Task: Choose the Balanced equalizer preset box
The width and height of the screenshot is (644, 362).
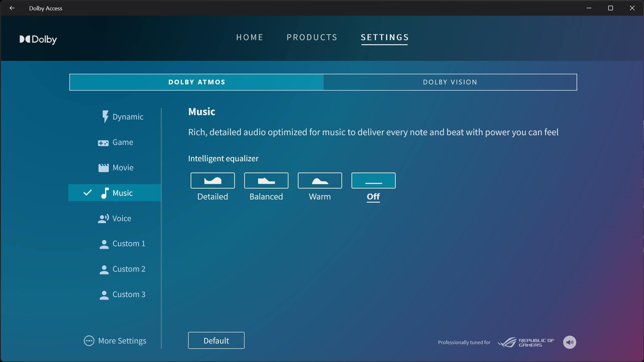Action: (266, 180)
